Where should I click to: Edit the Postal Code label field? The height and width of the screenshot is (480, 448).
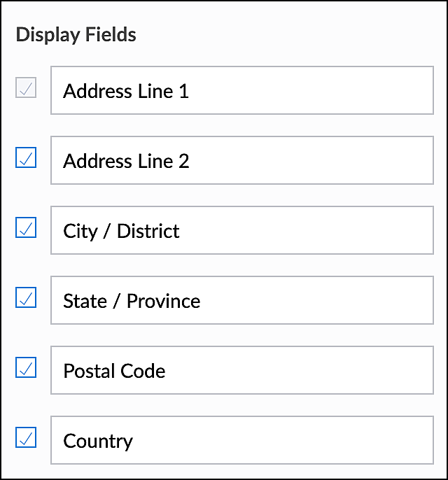[x=241, y=370]
